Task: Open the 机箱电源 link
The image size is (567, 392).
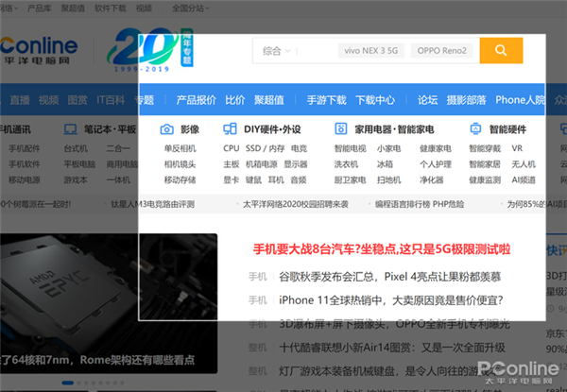Action: point(262,164)
